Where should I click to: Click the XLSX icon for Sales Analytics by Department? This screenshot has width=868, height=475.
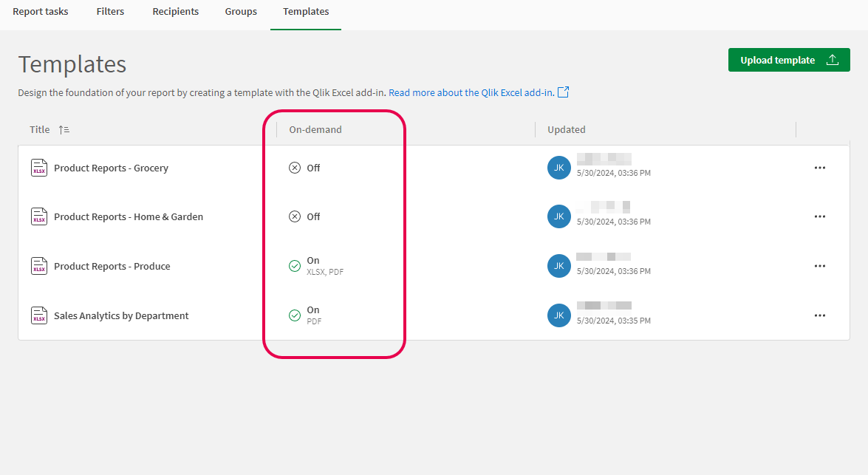pos(38,315)
